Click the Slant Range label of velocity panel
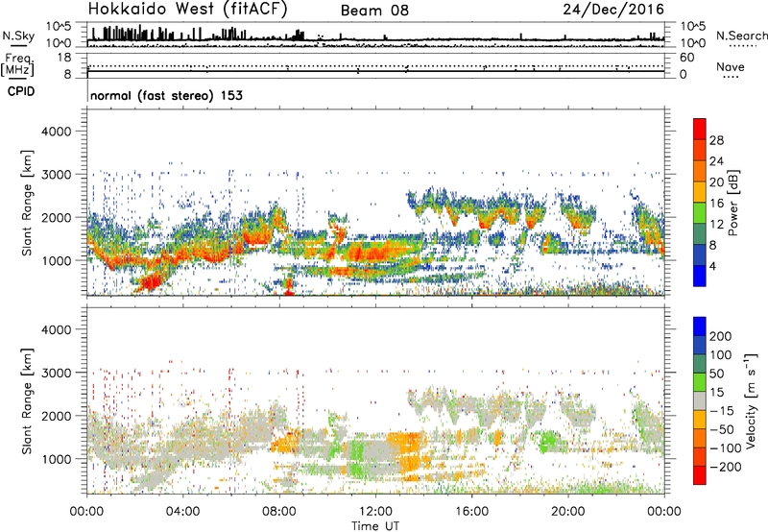The image size is (768, 532). point(27,401)
